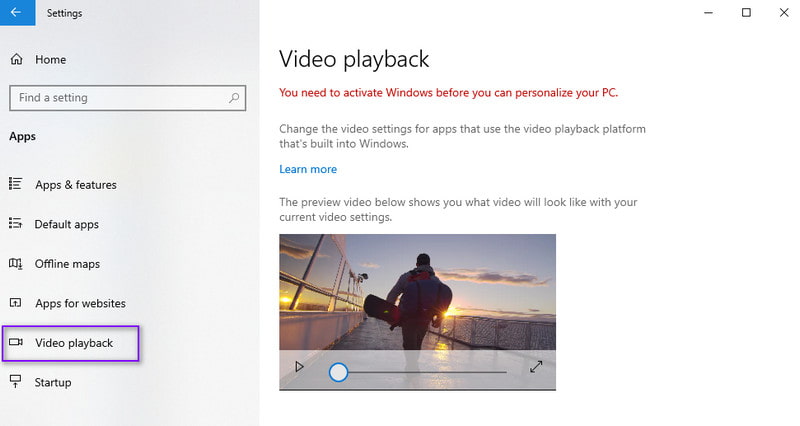Screen dimensions: 800x426
Task: Go back using the back arrow
Action: (15, 13)
